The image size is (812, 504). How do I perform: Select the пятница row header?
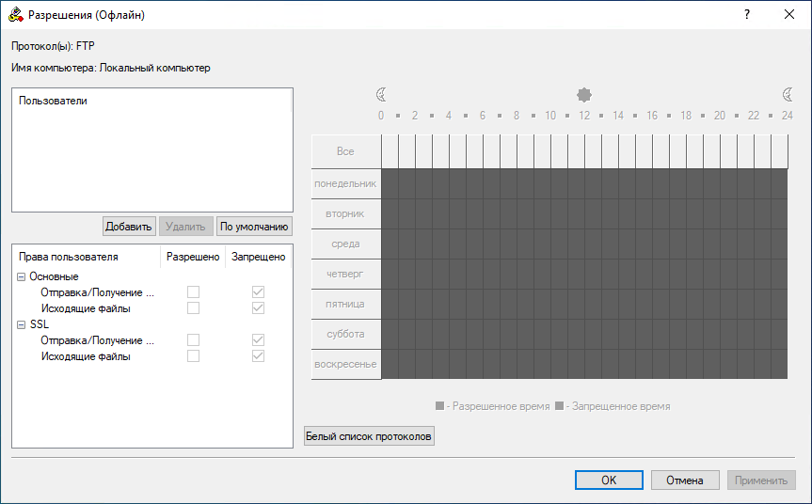pos(346,303)
